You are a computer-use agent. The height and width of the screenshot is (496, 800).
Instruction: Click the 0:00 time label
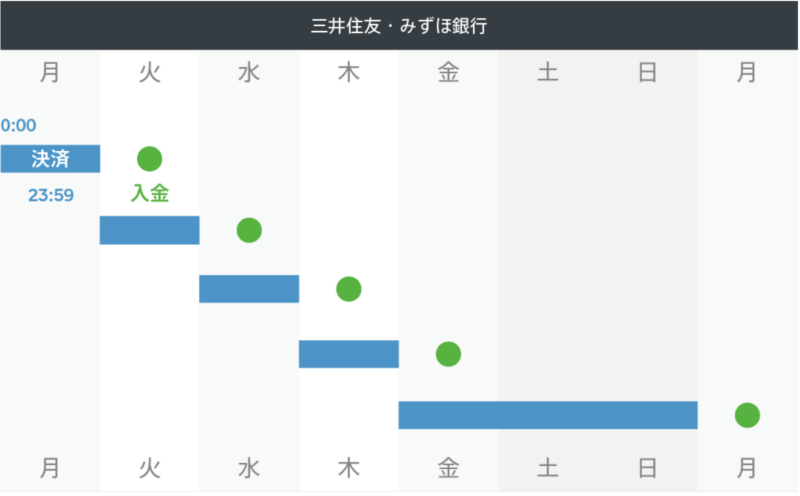coord(18,126)
